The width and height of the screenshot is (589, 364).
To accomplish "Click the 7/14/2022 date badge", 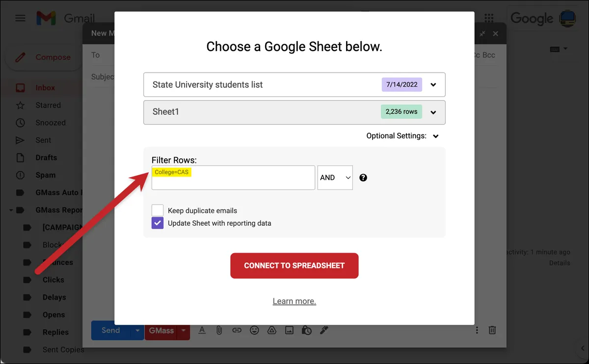I will [x=402, y=84].
